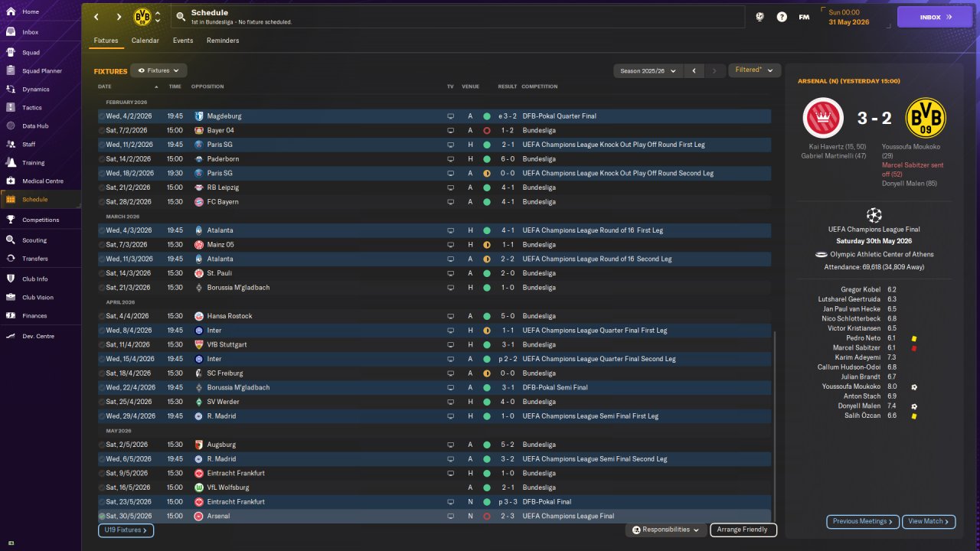Toggle selection circle on the VfL Wolfsburg row
Screen dimensions: 980x551
tap(102, 487)
